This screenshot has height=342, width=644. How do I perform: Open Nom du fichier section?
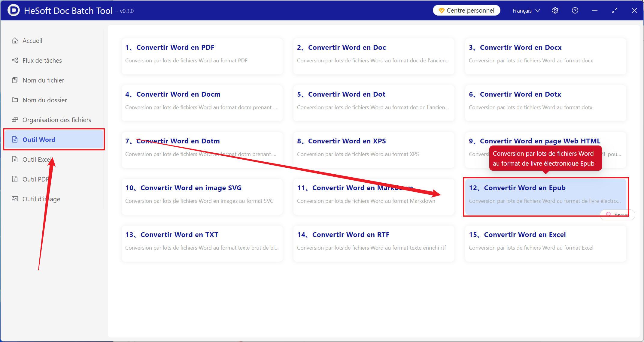(54, 80)
